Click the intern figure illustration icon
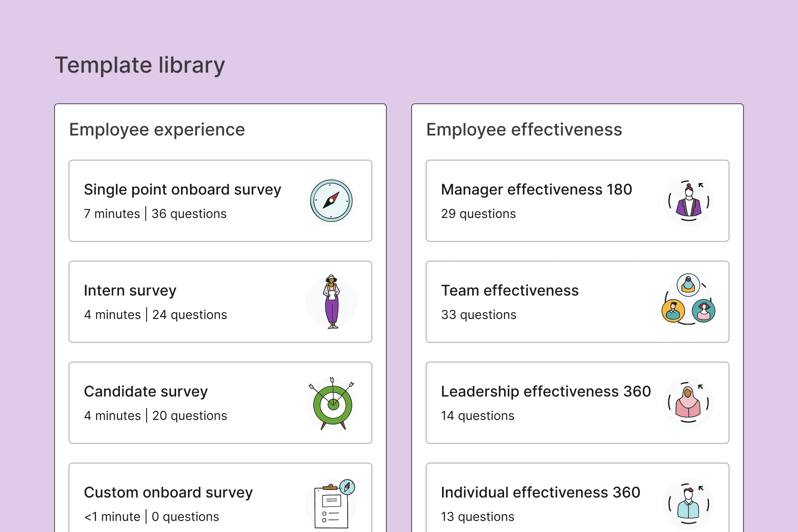This screenshot has height=532, width=798. (x=332, y=302)
